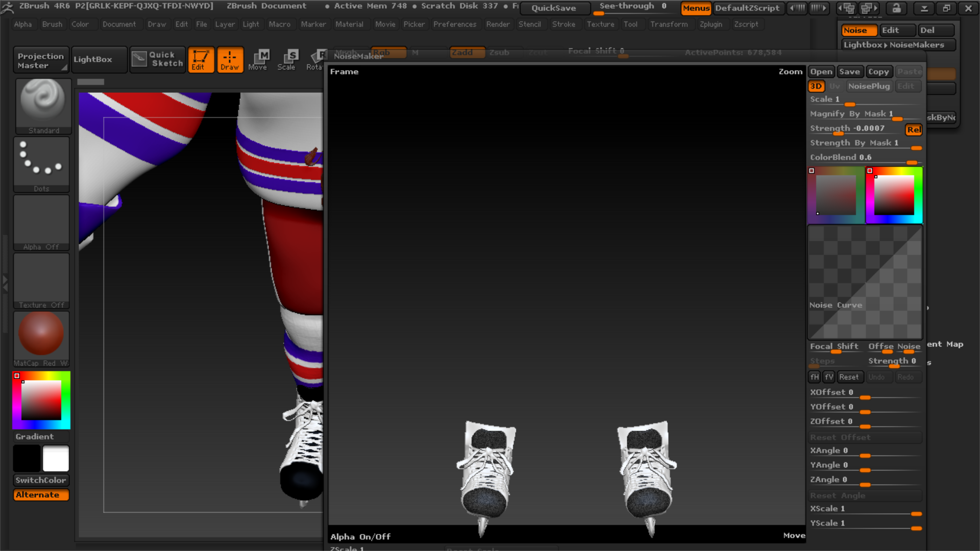The image size is (980, 551).
Task: Select the Edit mode icon in the toolbar
Action: 201,59
